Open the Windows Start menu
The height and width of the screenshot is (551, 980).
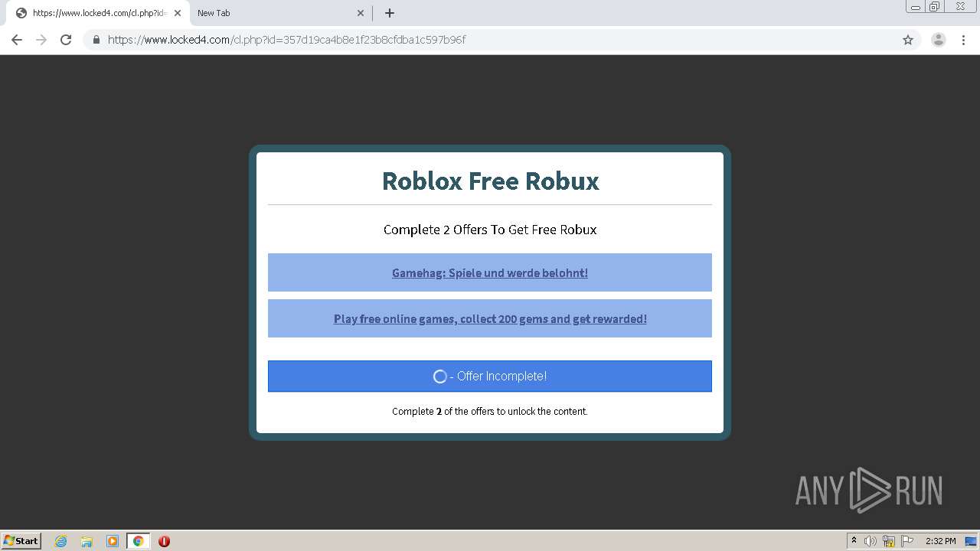(21, 540)
